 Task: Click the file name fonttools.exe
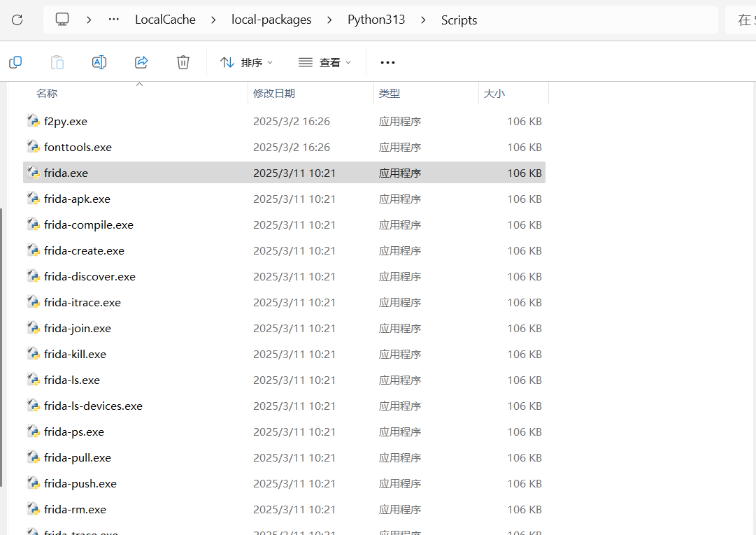pos(78,148)
